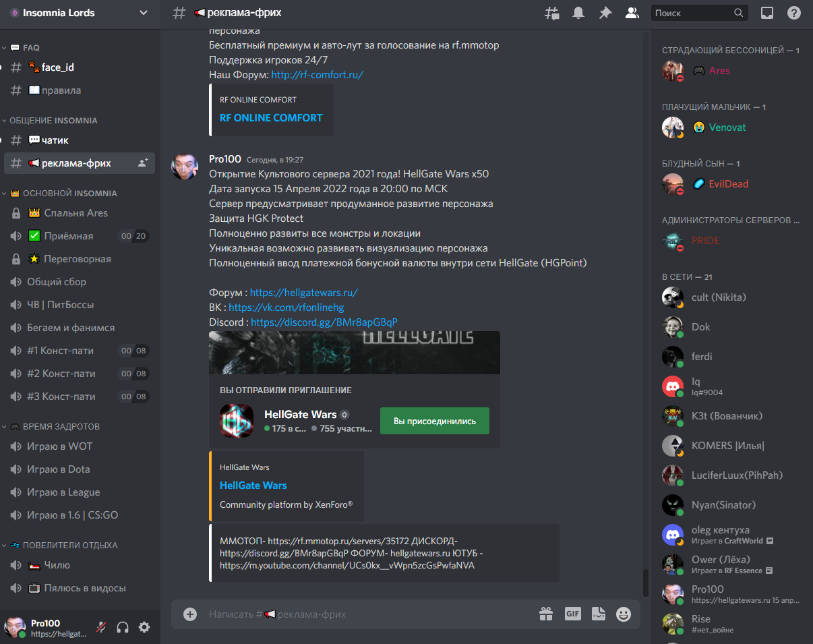Join the Чилю voice channel
The height and width of the screenshot is (644, 813).
pyautogui.click(x=80, y=565)
